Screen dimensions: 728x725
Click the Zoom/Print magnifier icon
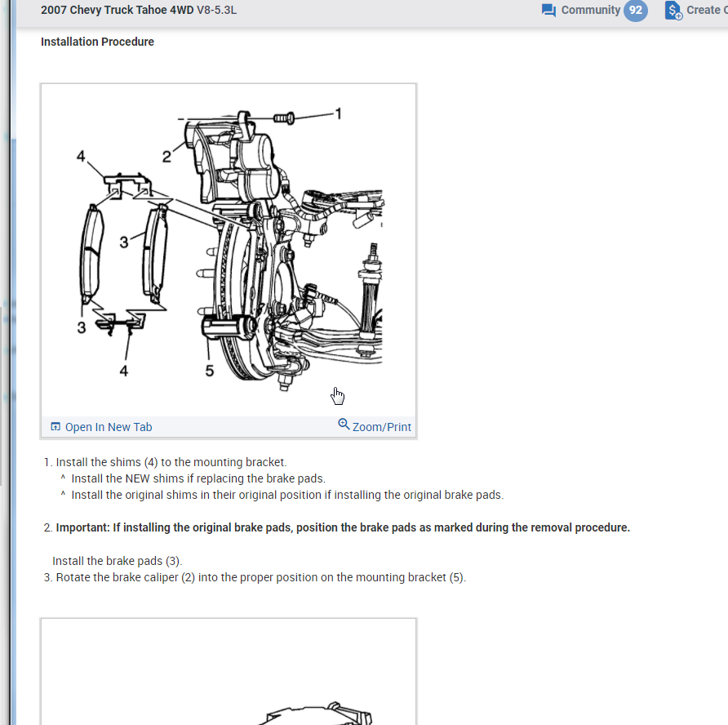pyautogui.click(x=344, y=424)
